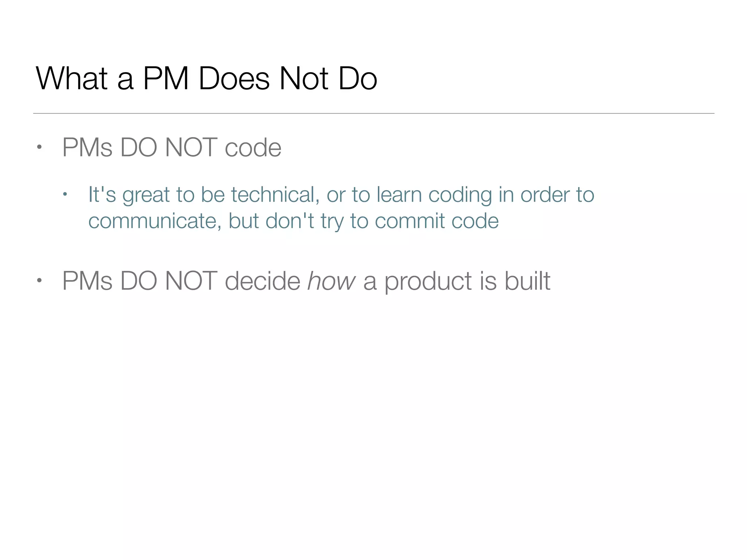Click the word 'code' in the first bullet
This screenshot has height=560, width=747.
point(253,148)
